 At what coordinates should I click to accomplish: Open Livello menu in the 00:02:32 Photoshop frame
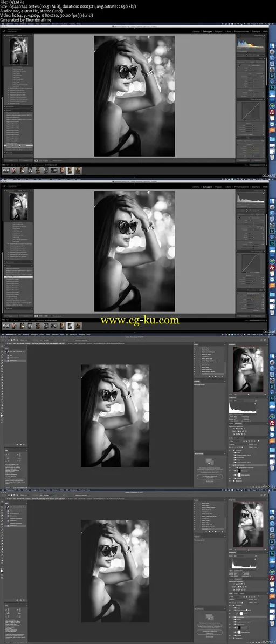coord(42,490)
